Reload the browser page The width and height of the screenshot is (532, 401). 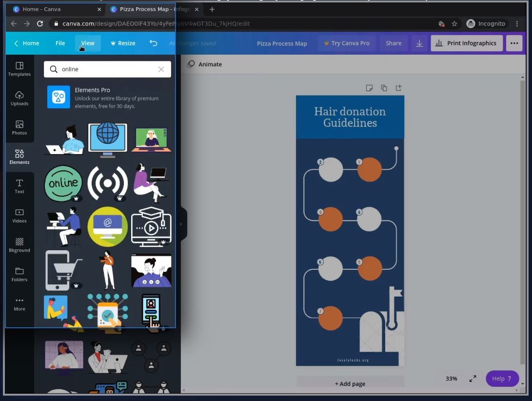point(40,23)
